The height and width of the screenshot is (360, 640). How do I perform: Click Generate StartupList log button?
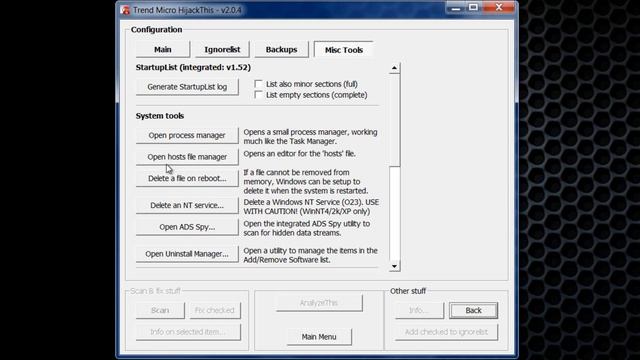coord(187,87)
